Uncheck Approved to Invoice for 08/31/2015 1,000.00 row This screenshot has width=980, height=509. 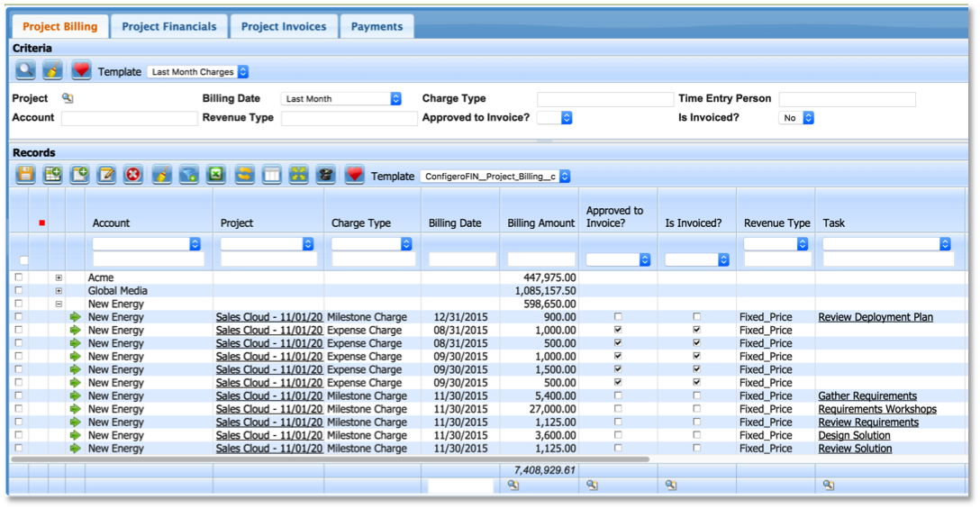(618, 330)
